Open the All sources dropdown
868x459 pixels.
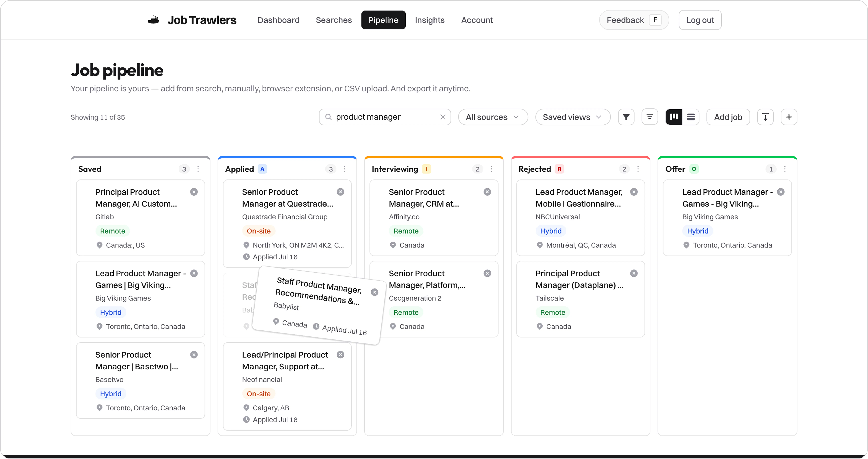tap(493, 117)
